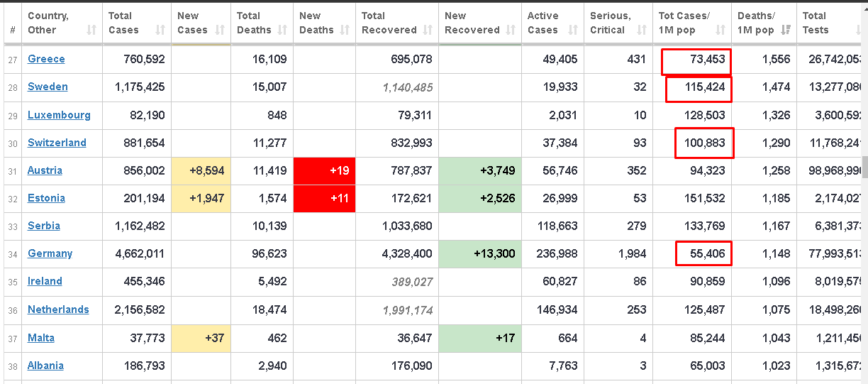
Task: Select Malta new recovered +17 cell
Action: click(x=480, y=338)
